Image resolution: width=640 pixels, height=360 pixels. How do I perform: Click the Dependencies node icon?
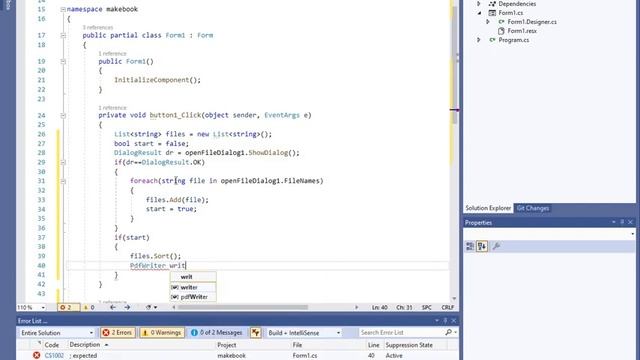[492, 4]
